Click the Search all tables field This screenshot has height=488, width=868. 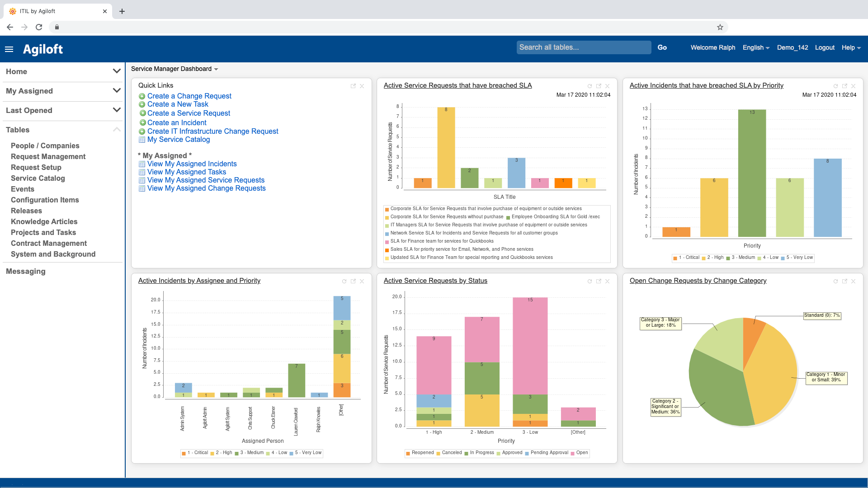tap(583, 47)
